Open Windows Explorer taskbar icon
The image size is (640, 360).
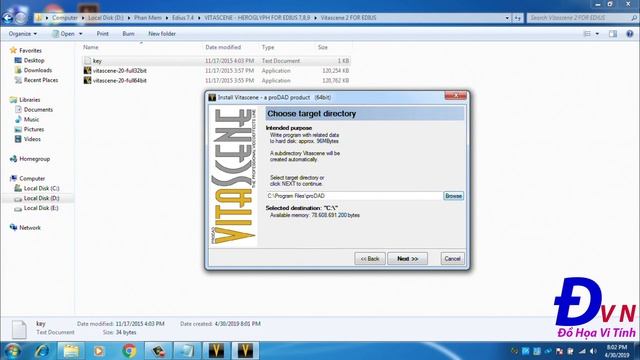[71, 351]
